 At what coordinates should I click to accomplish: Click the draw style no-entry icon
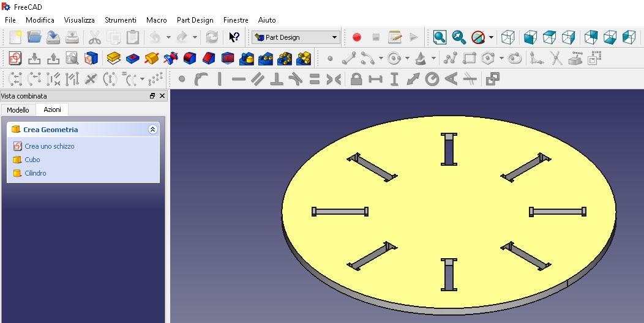(x=478, y=37)
